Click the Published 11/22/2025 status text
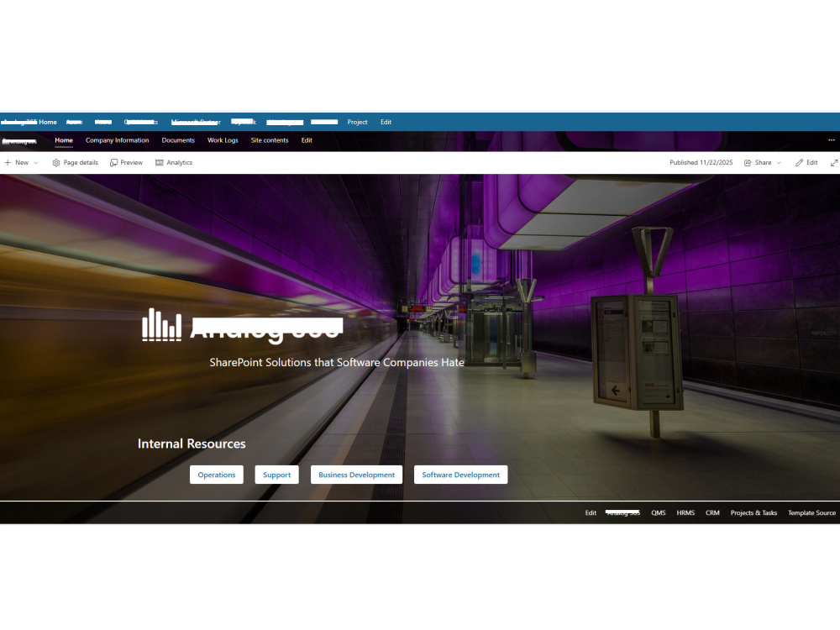This screenshot has height=630, width=840. pyautogui.click(x=701, y=162)
